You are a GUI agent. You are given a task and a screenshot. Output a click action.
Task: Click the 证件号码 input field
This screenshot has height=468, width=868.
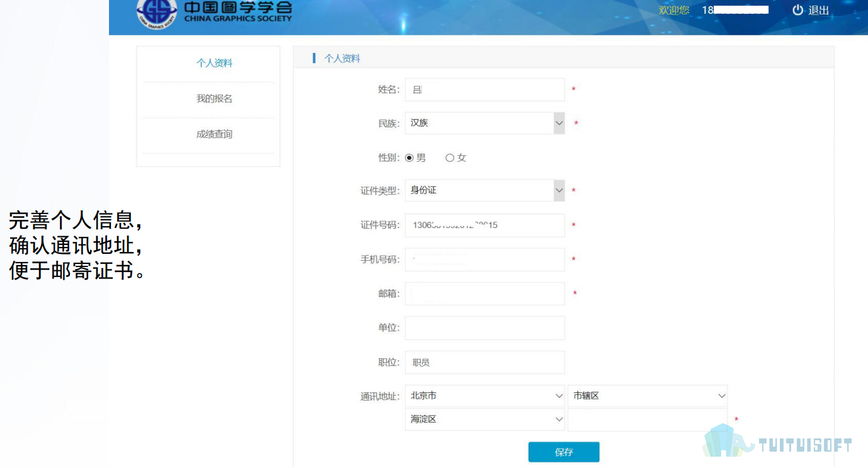tap(485, 225)
